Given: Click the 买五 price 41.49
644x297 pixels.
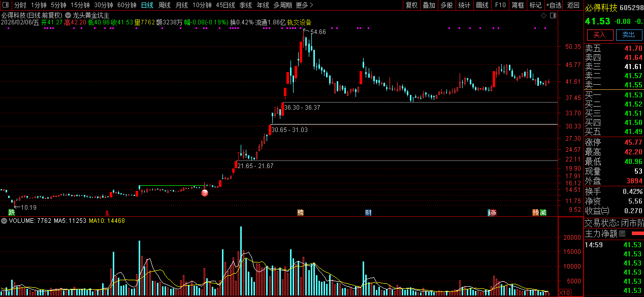Looking at the screenshot, I should [x=633, y=132].
